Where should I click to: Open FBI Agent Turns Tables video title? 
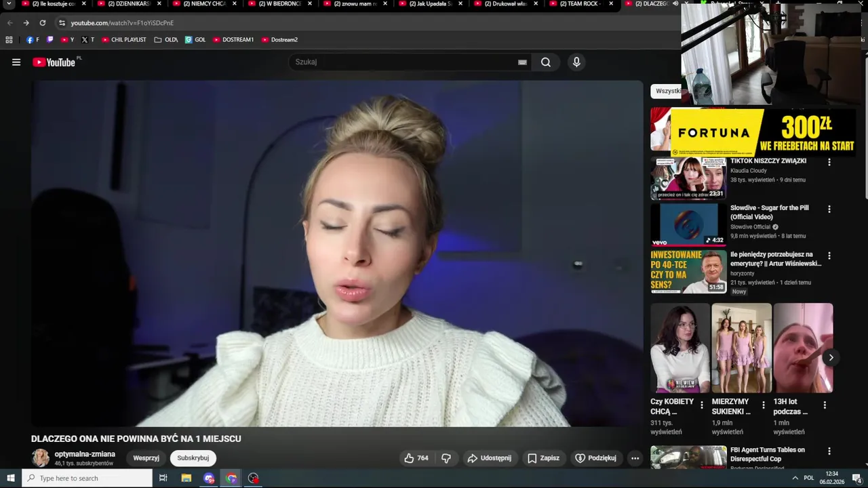pyautogui.click(x=768, y=454)
